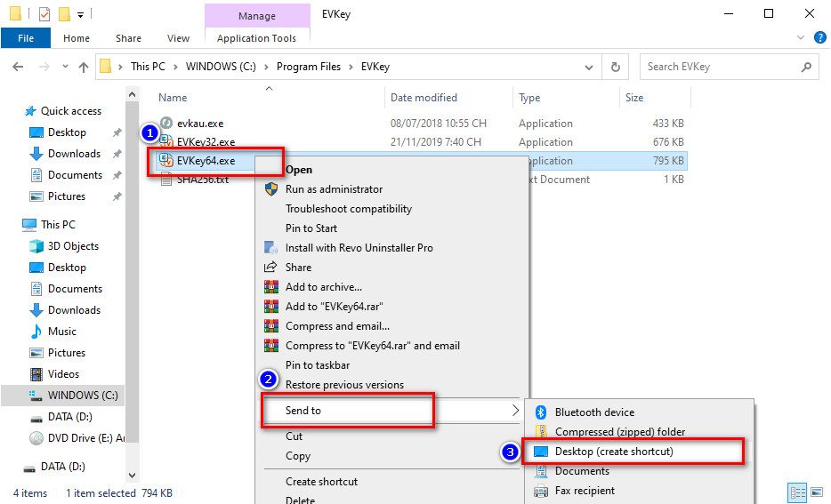This screenshot has width=831, height=504.
Task: Switch to Large icons view icon
Action: [x=817, y=492]
